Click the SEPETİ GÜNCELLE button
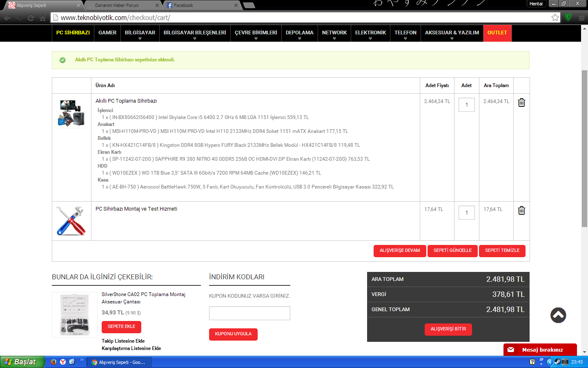 (x=452, y=251)
